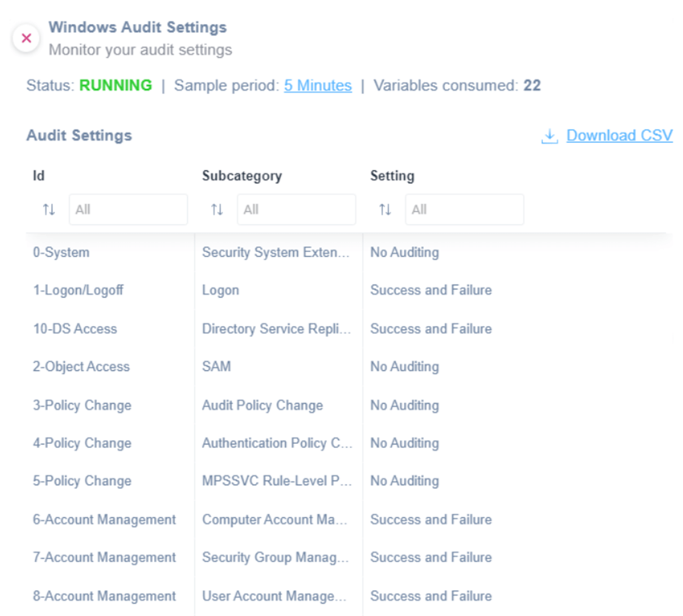
Task: Click the Audit Settings heading
Action: point(78,136)
